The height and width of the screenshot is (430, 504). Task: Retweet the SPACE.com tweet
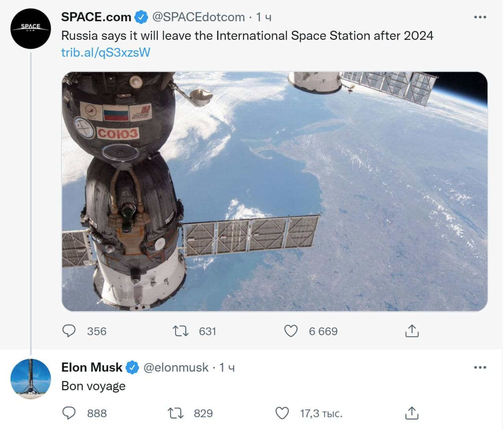(181, 331)
